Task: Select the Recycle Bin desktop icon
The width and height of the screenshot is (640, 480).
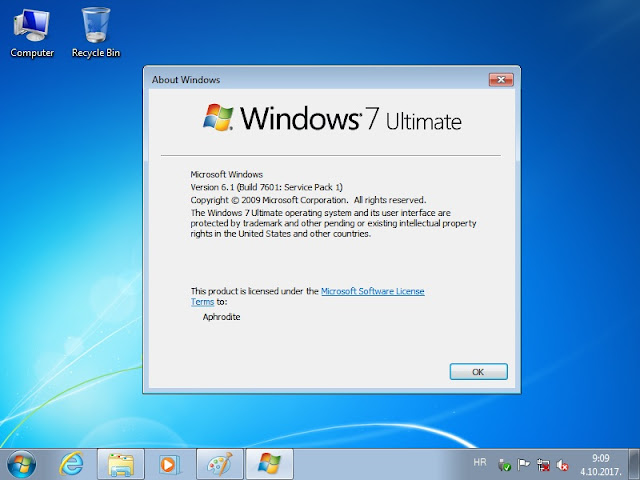Action: coord(96,33)
